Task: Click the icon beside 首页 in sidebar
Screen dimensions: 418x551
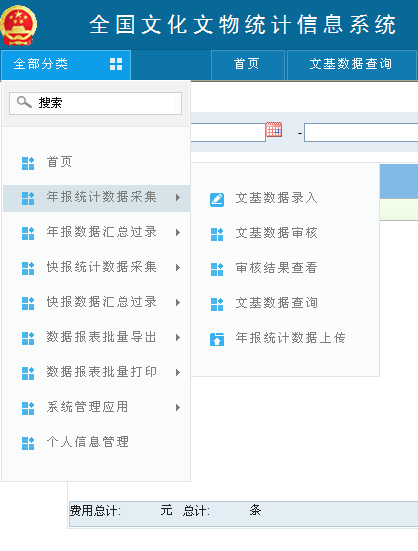Action: [28, 163]
